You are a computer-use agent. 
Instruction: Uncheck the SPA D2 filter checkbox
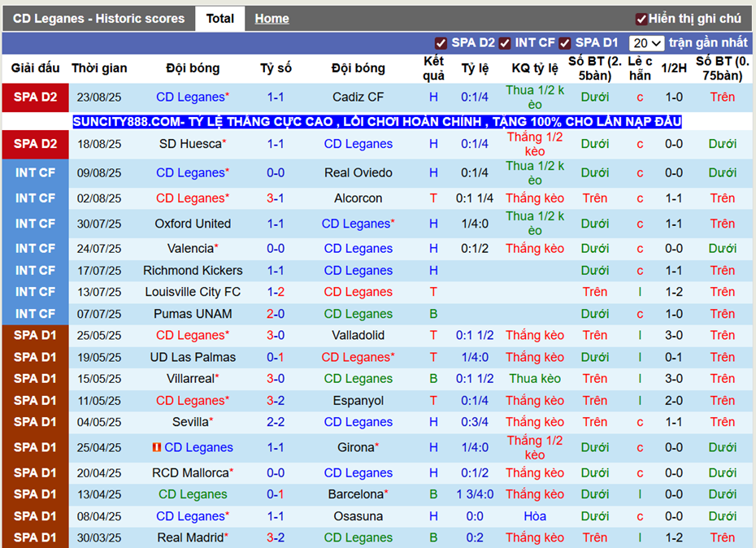[x=441, y=43]
